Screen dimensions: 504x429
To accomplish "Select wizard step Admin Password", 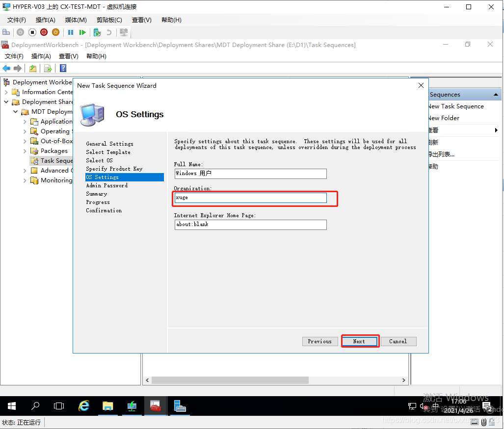I will pyautogui.click(x=106, y=186).
